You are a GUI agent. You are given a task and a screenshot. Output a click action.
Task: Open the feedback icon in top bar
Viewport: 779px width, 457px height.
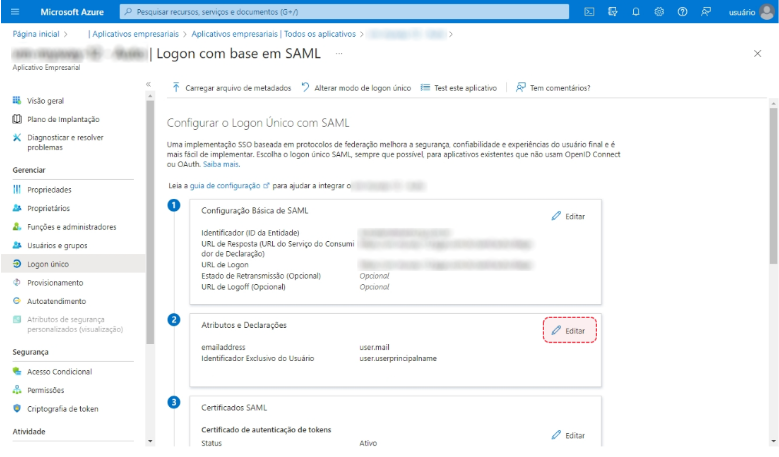tap(706, 12)
